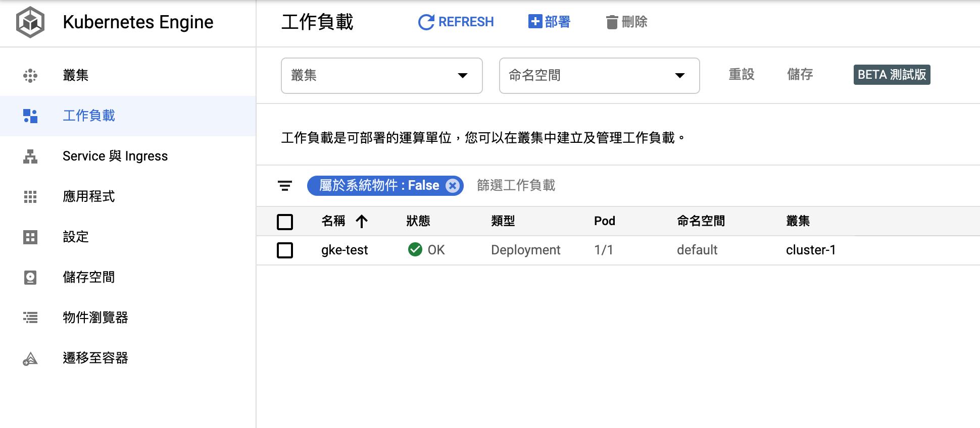Click the 儲存空間 storage disk icon
The height and width of the screenshot is (428, 980).
pyautogui.click(x=30, y=278)
